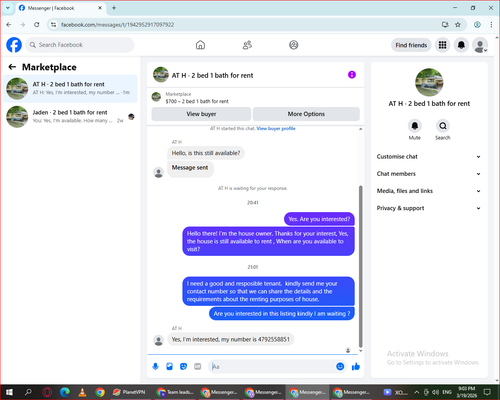Image resolution: width=500 pixels, height=400 pixels.
Task: Open PlanetVPN taskbar item
Action: (129, 392)
